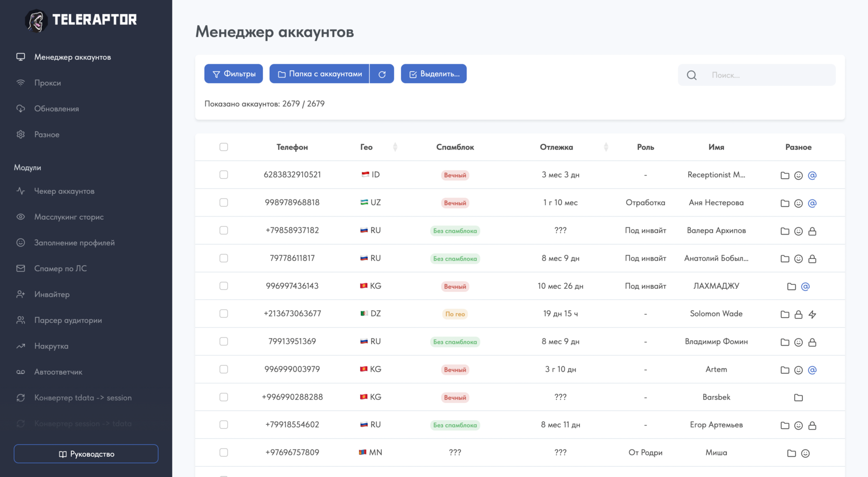Viewport: 868px width, 477px height.
Task: Select checkbox for 79778611817
Action: point(224,258)
